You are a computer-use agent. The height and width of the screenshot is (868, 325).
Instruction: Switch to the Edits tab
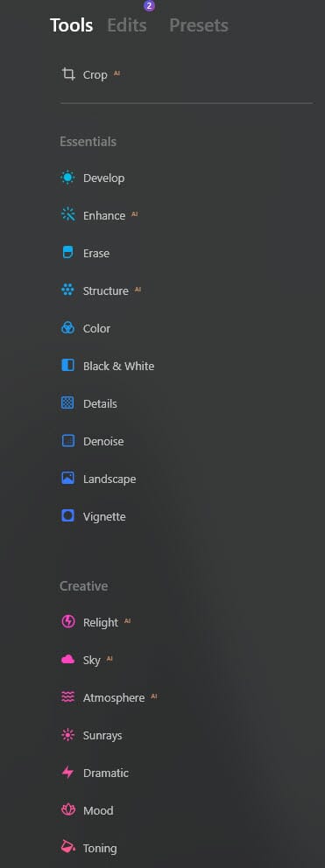pyautogui.click(x=127, y=25)
